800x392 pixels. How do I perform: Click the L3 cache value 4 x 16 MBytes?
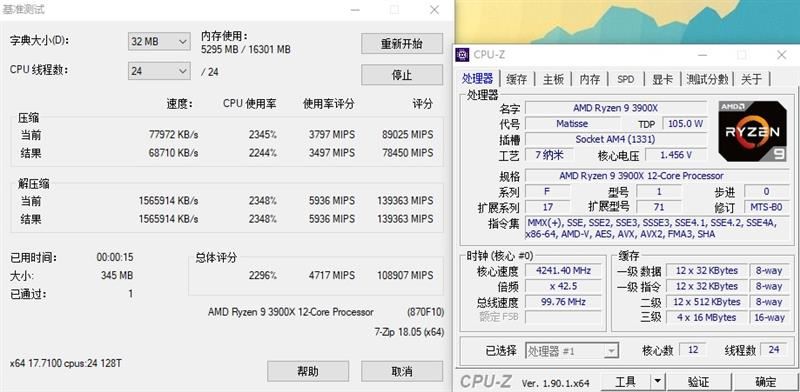tap(706, 317)
